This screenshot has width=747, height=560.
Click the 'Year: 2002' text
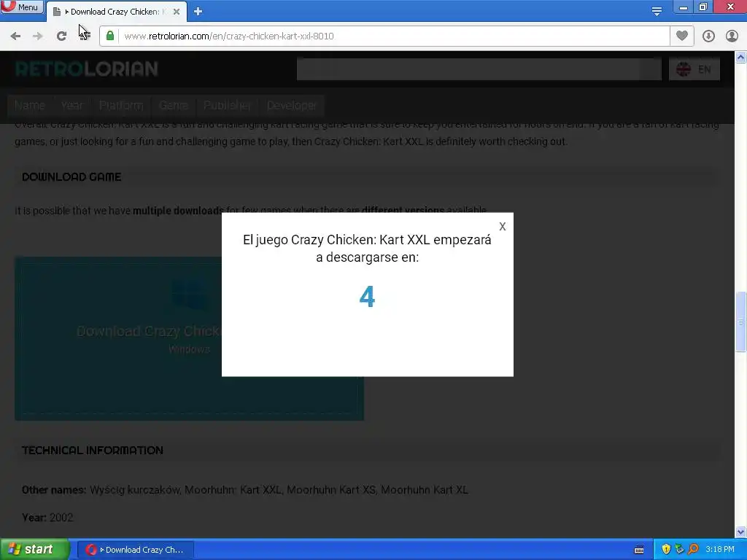point(47,518)
